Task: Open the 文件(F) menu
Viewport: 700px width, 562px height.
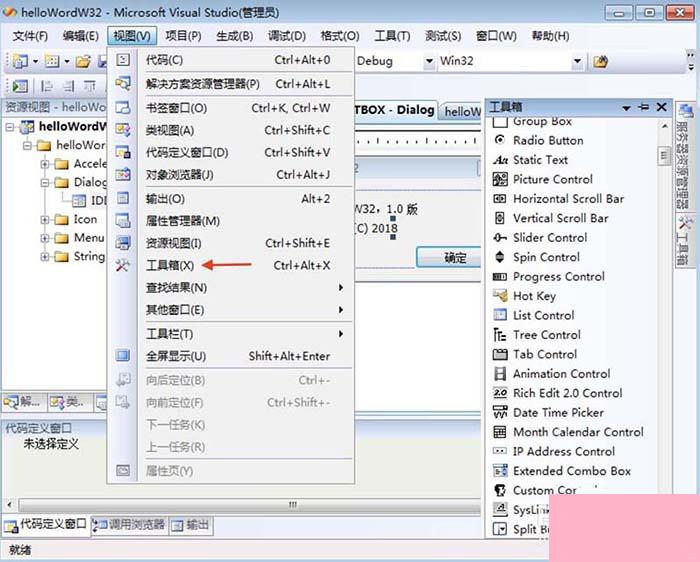Action: (30, 36)
